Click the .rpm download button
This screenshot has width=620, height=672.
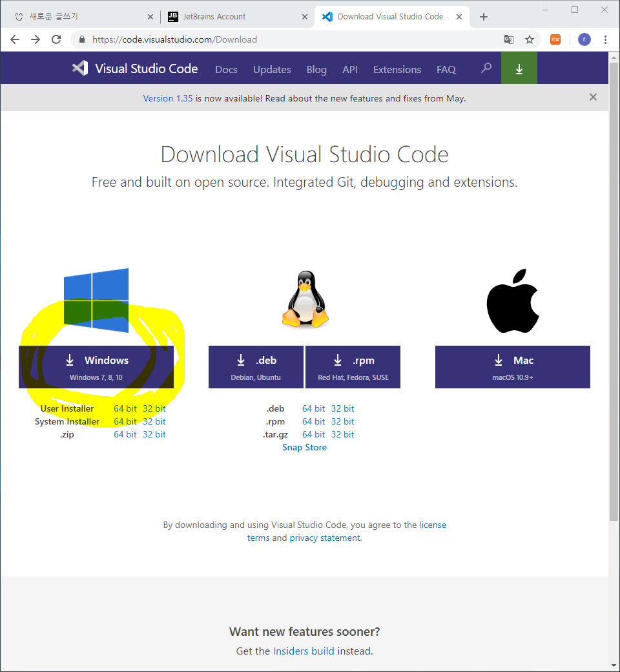pyautogui.click(x=353, y=367)
